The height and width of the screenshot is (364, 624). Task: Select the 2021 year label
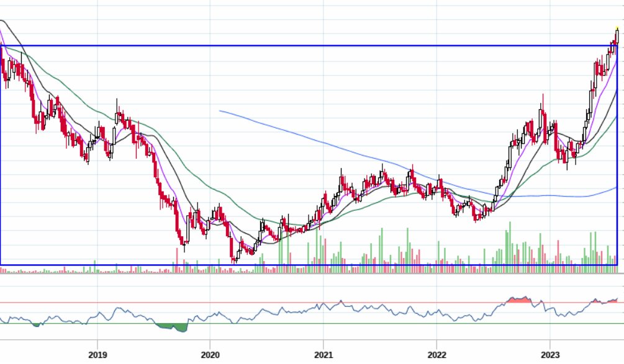pyautogui.click(x=323, y=355)
